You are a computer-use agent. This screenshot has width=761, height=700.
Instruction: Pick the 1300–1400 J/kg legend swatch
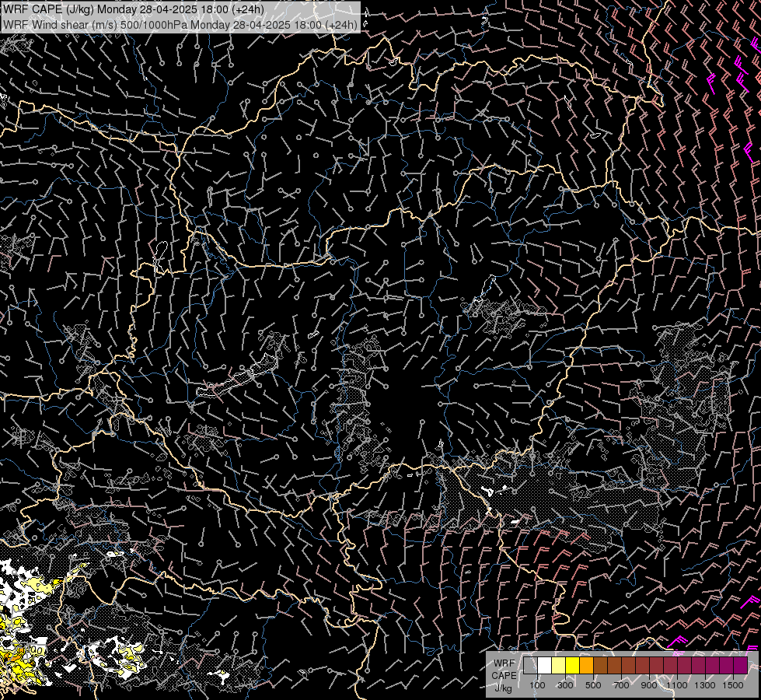(x=713, y=666)
